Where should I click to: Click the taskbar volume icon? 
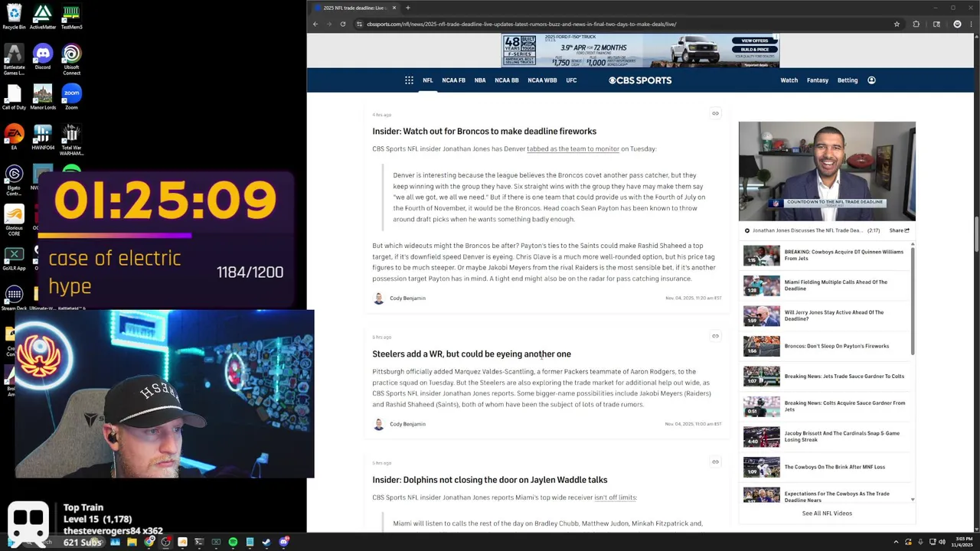[942, 542]
